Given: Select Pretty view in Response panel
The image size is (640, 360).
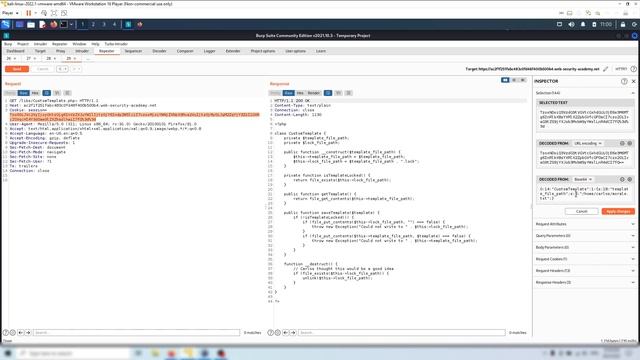Looking at the screenshot, I should pyautogui.click(x=276, y=93).
